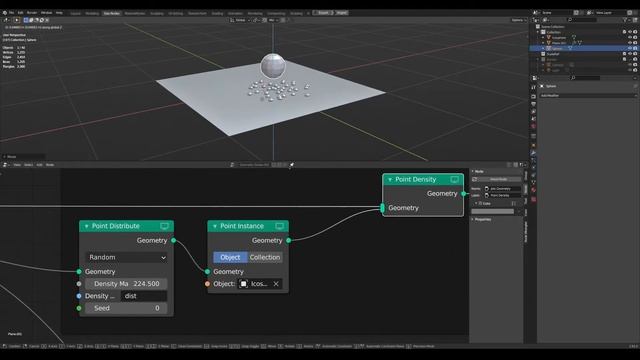Edit the node Label field Point Density

pos(502,196)
